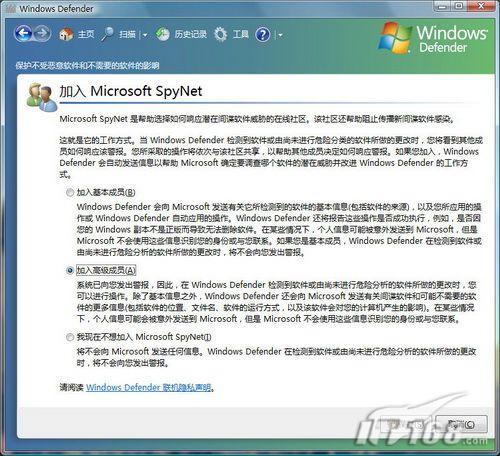Maximize the Windows Defender window
500x456 pixels.
(459, 6)
